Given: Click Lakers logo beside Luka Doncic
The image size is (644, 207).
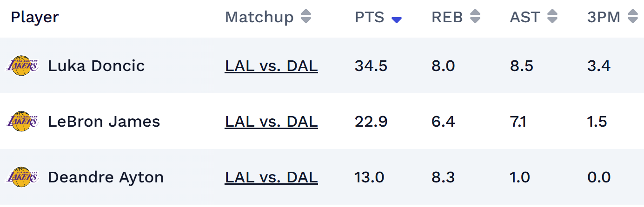Looking at the screenshot, I should click(x=22, y=66).
